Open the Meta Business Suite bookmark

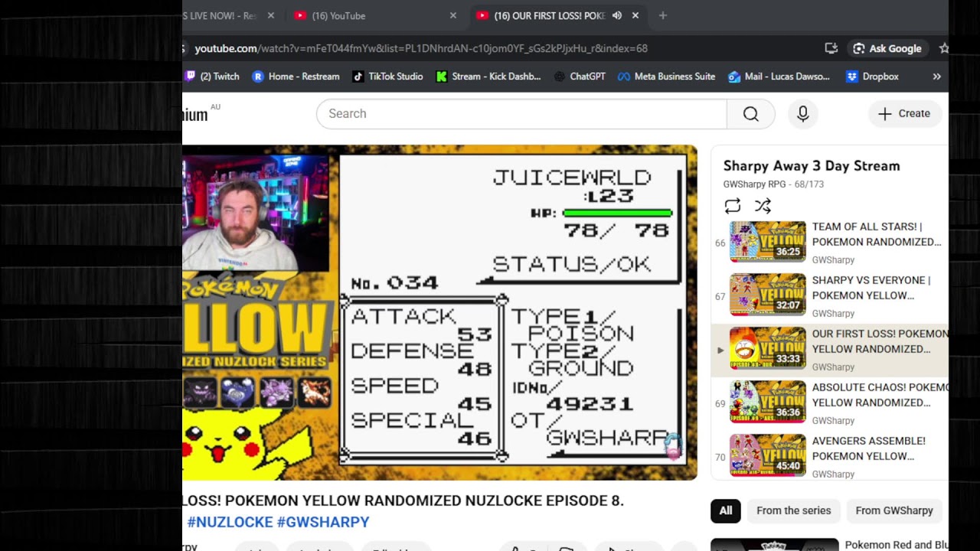(667, 77)
